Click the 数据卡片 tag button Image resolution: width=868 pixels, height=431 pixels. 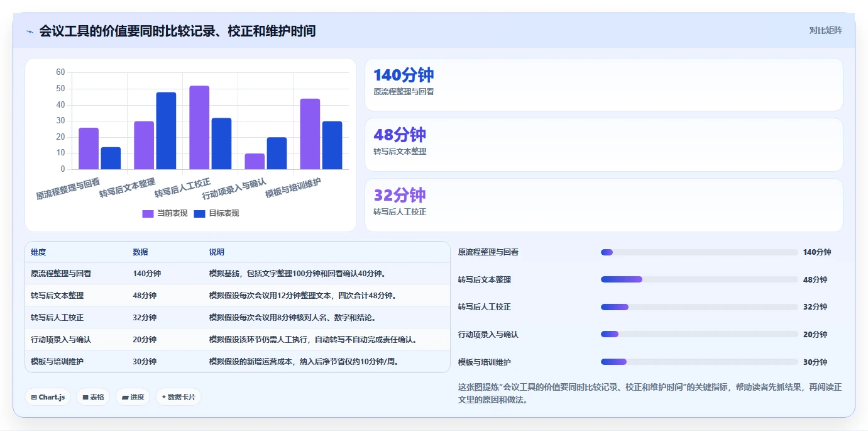tap(179, 397)
